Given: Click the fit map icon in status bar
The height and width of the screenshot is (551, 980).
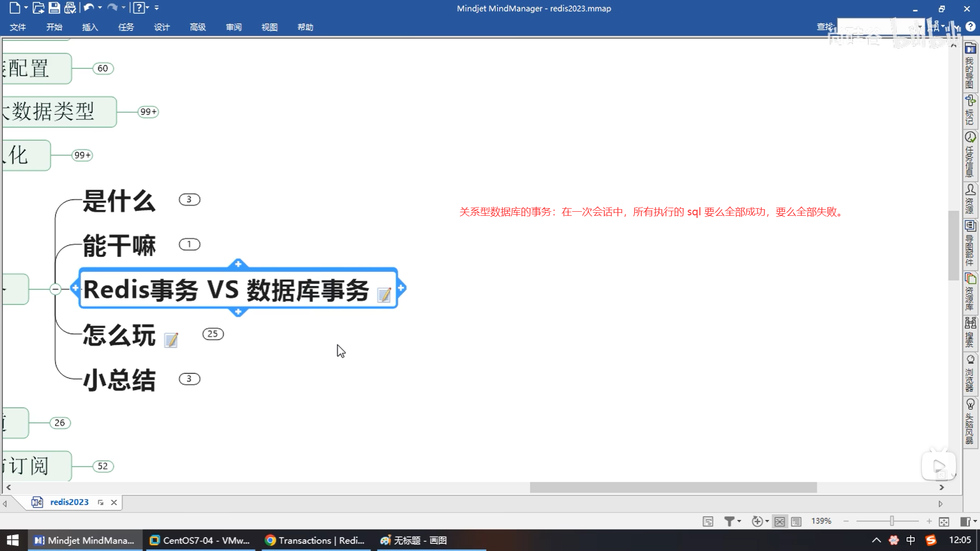Looking at the screenshot, I should click(x=944, y=521).
